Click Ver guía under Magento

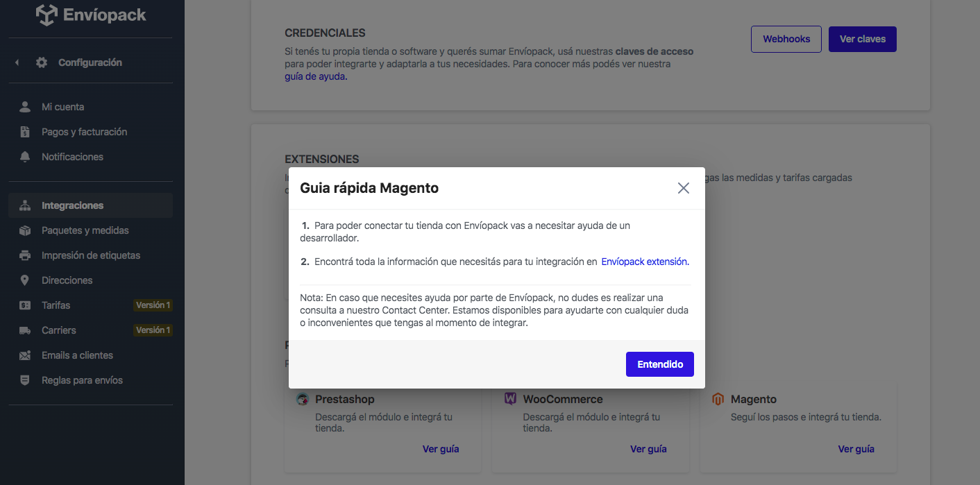(x=856, y=449)
